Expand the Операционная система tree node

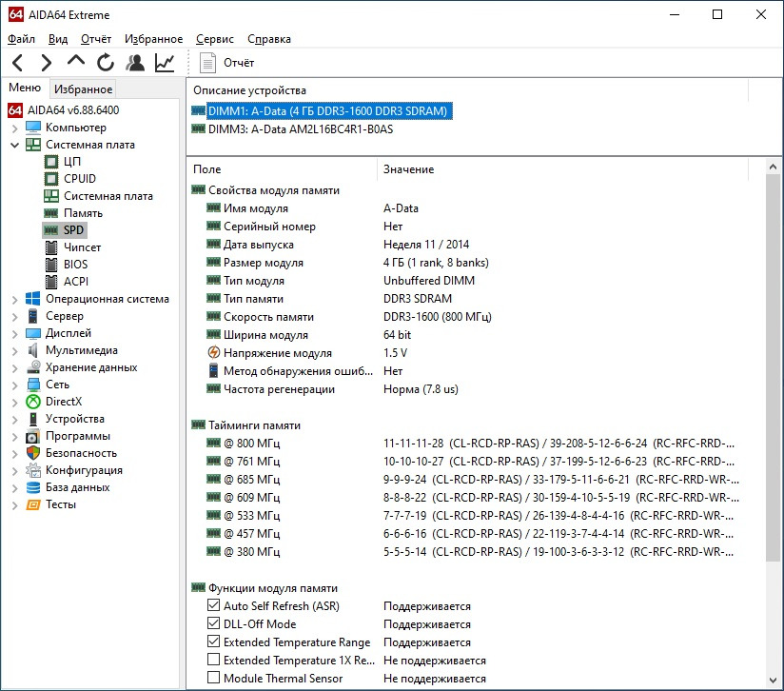[14, 299]
